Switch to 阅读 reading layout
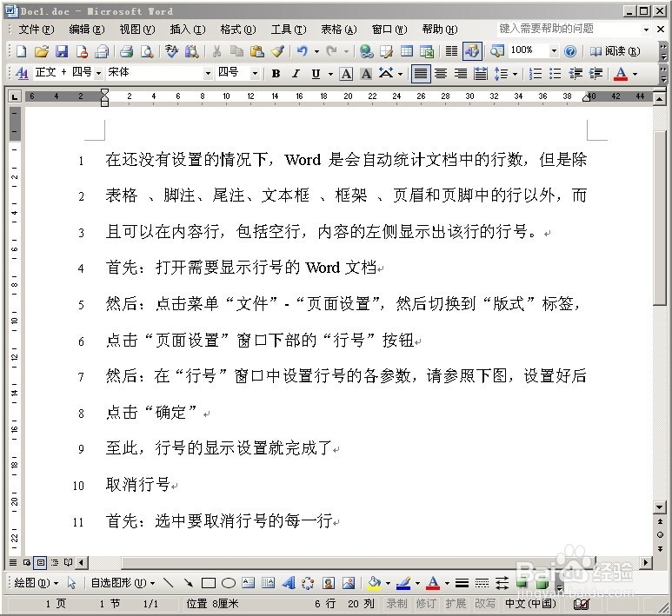Image resolution: width=672 pixels, height=616 pixels. click(615, 51)
